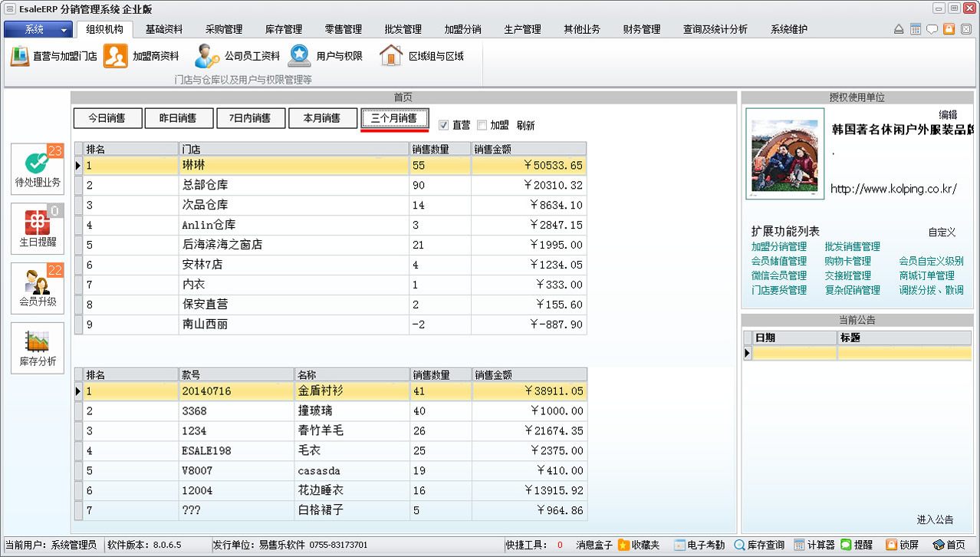Switch to the 库存管理 tab

coord(284,29)
